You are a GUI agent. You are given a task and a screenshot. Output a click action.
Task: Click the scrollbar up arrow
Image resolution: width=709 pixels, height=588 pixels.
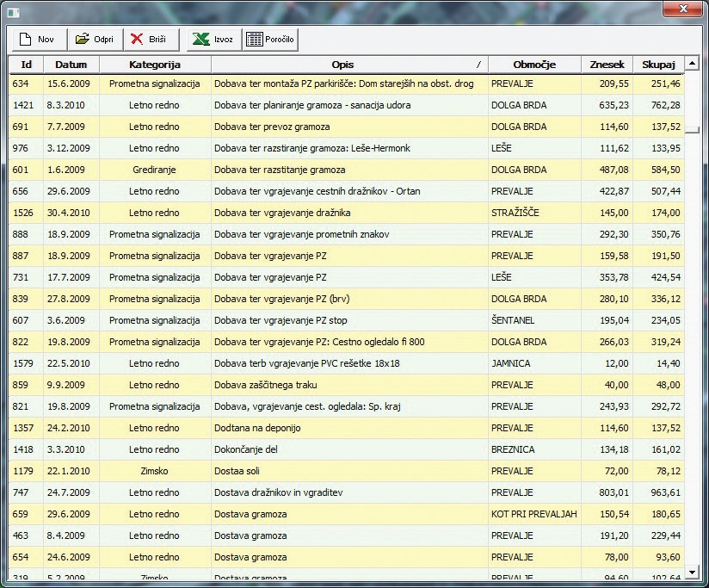click(x=692, y=64)
